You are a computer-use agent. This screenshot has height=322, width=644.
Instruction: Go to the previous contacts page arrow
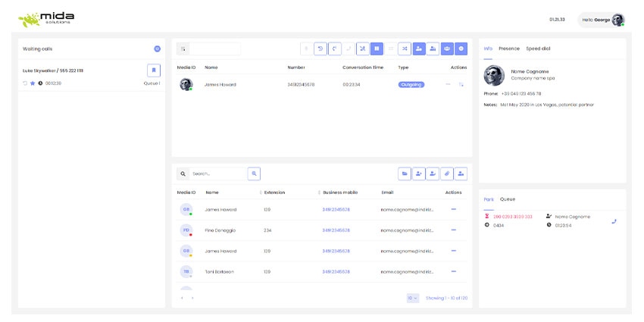182,298
